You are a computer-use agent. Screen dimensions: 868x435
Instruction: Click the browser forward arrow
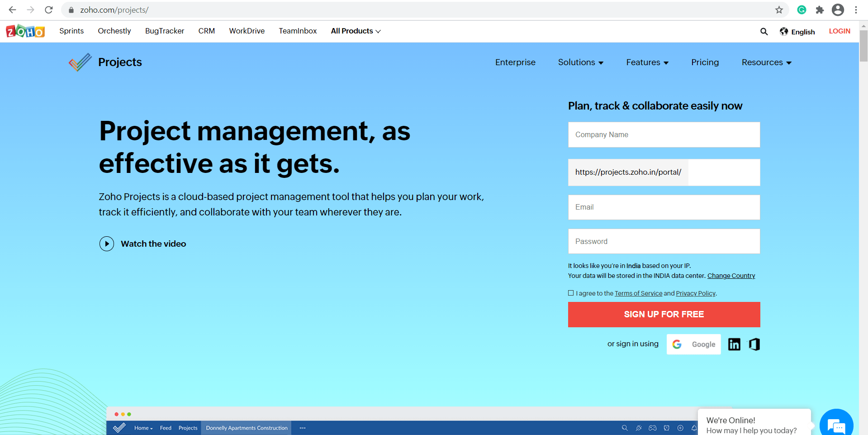(x=30, y=10)
